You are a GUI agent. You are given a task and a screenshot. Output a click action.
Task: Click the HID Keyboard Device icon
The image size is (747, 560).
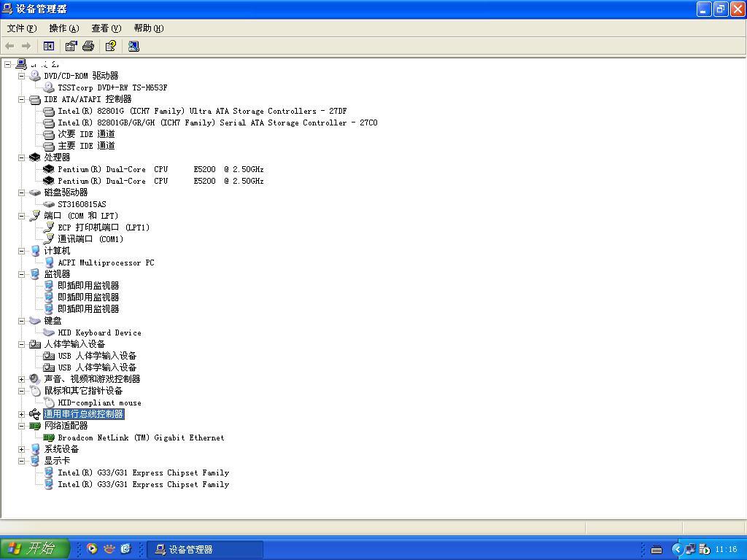[x=49, y=332]
